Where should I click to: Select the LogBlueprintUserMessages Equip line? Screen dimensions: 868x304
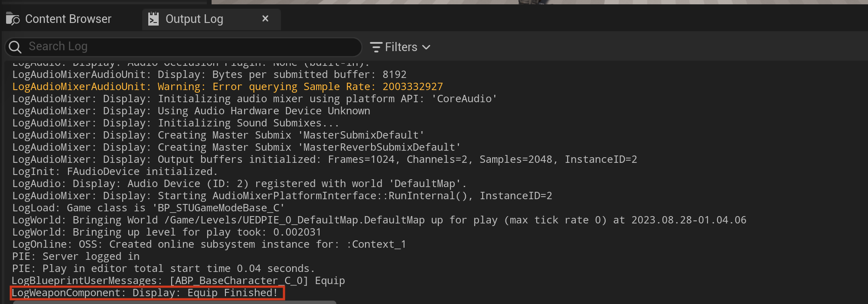click(178, 281)
